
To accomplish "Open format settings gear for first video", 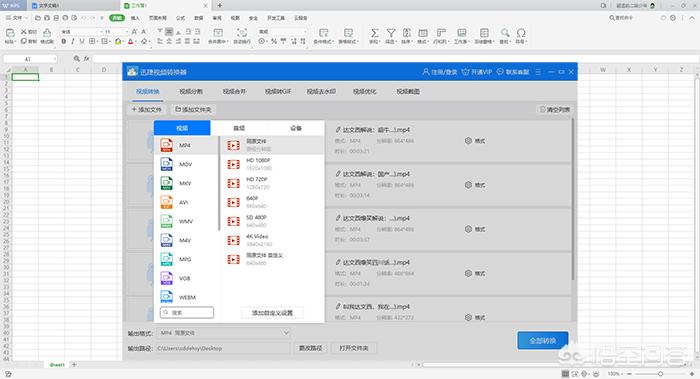I will [468, 141].
